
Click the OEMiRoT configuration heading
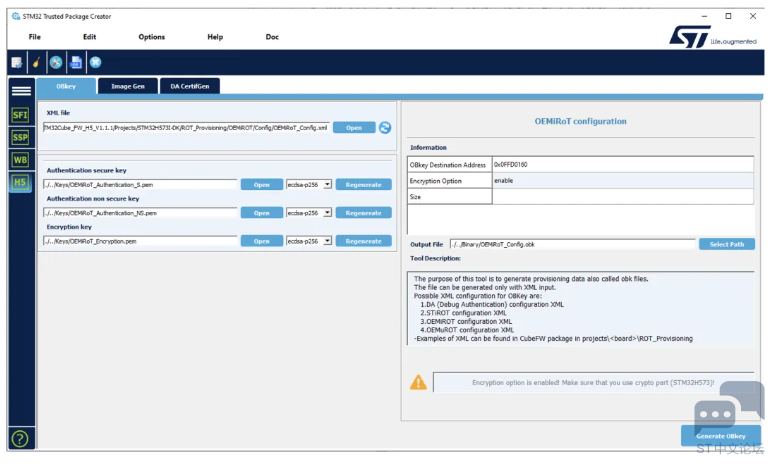click(581, 121)
